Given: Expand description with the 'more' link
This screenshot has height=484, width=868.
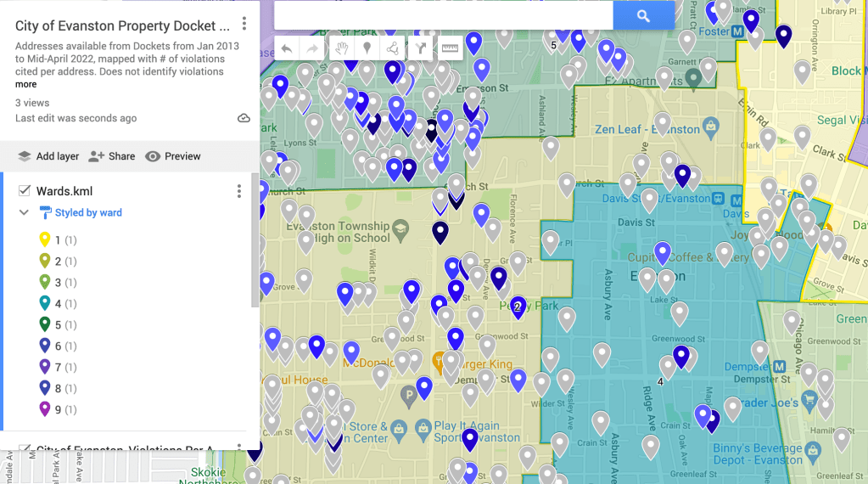Looking at the screenshot, I should (x=25, y=84).
